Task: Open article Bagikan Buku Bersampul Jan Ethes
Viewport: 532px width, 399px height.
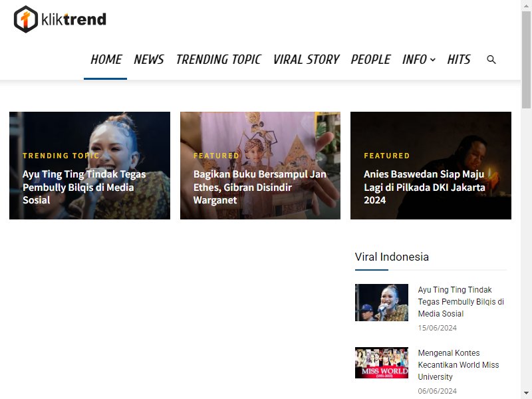Action: tap(259, 187)
